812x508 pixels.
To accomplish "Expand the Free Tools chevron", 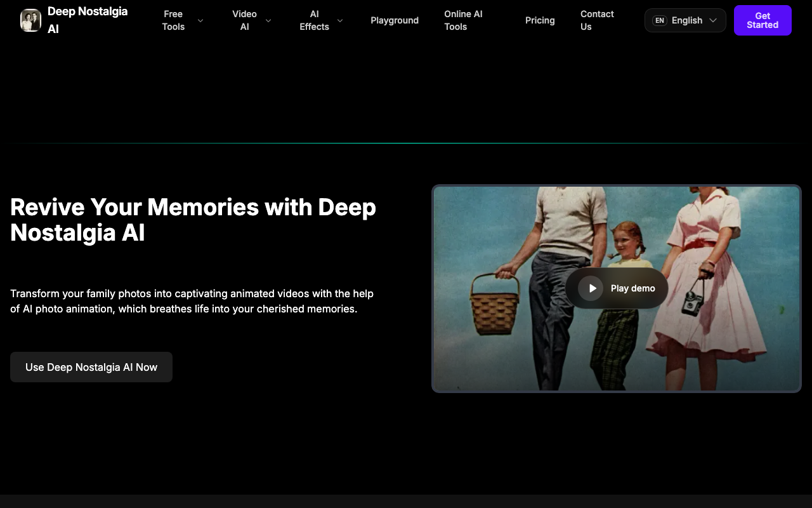I will coord(200,20).
